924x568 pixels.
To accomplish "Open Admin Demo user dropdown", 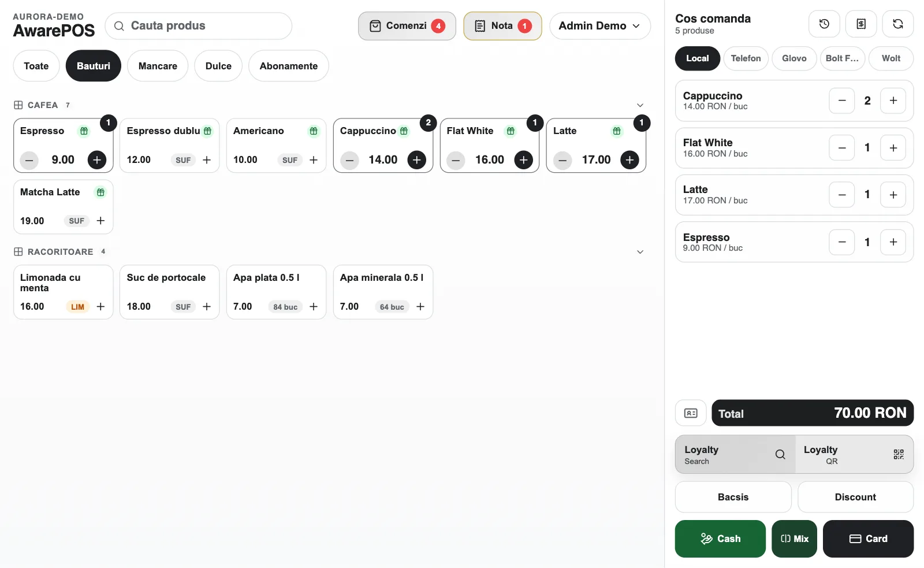I will 600,26.
